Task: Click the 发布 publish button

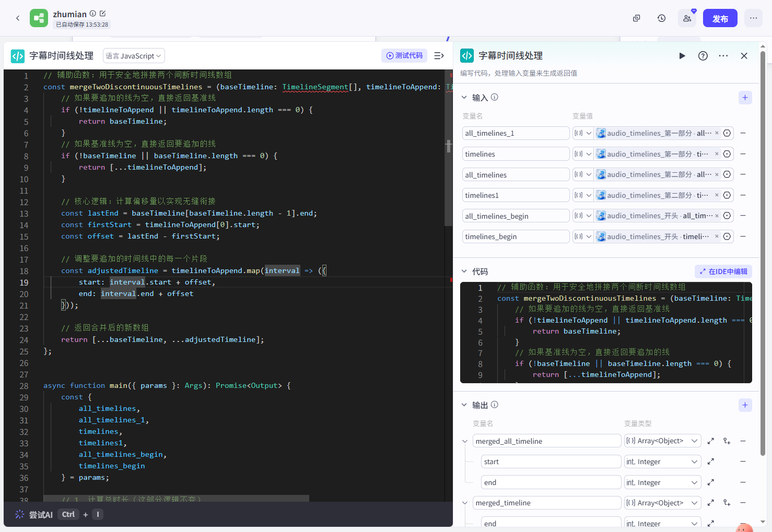Action: click(720, 18)
